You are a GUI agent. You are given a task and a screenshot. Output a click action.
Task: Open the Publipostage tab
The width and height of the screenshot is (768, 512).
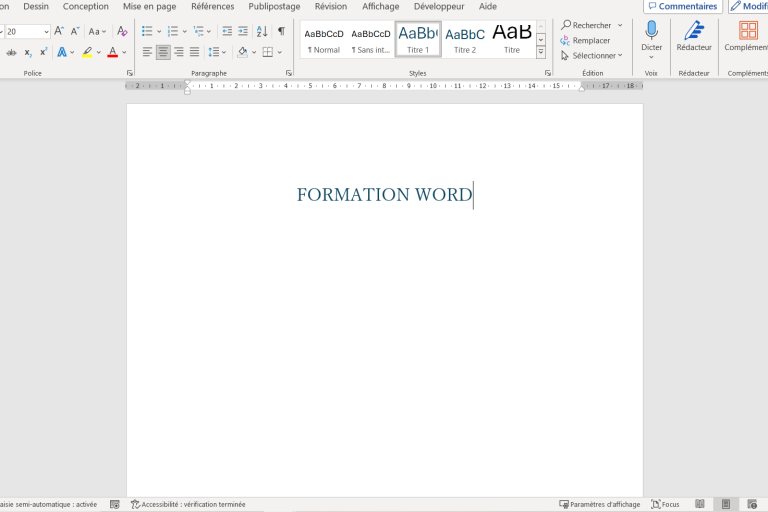(x=274, y=6)
